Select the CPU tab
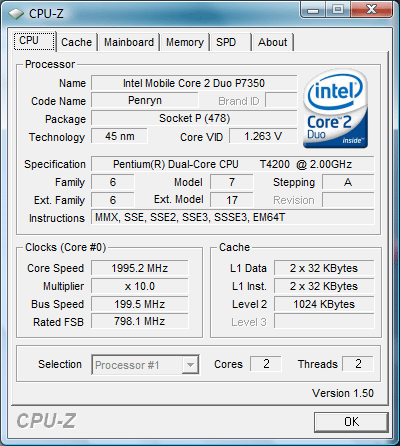Image resolution: width=400 pixels, height=446 pixels. tap(34, 41)
